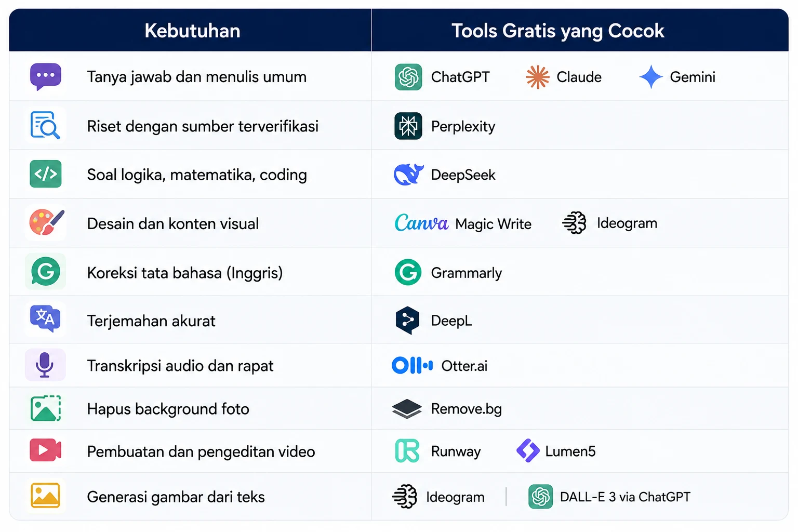Click the ChatGPT label in first row
Viewport: 798px width, 532px height.
coord(460,77)
